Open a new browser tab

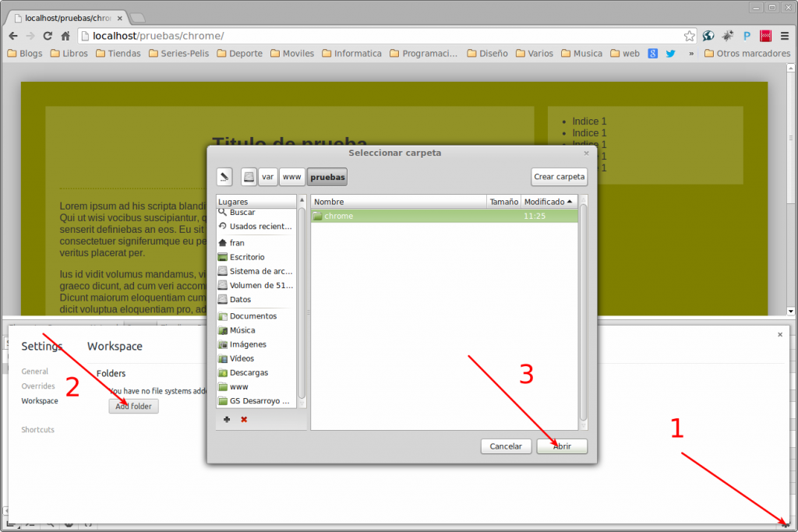click(x=137, y=19)
